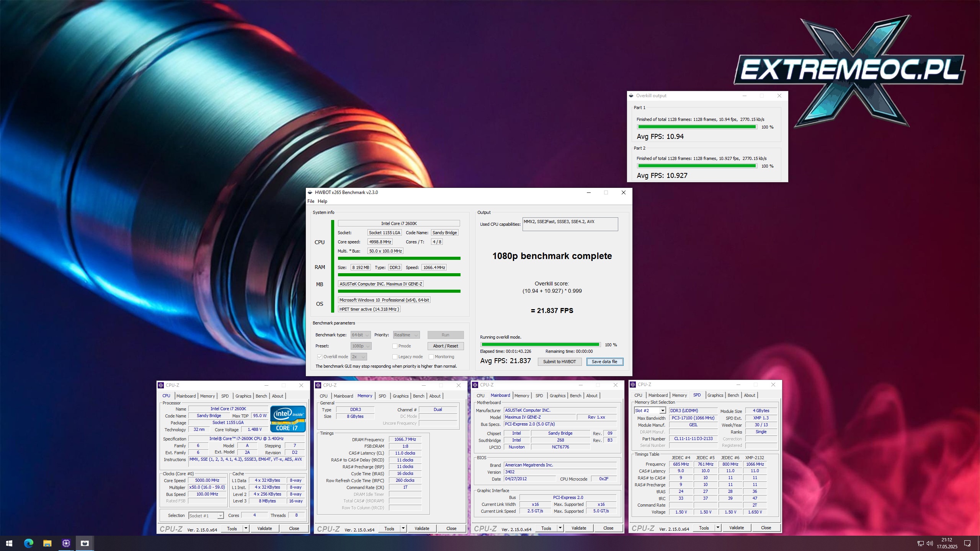Click the Run button

445,335
